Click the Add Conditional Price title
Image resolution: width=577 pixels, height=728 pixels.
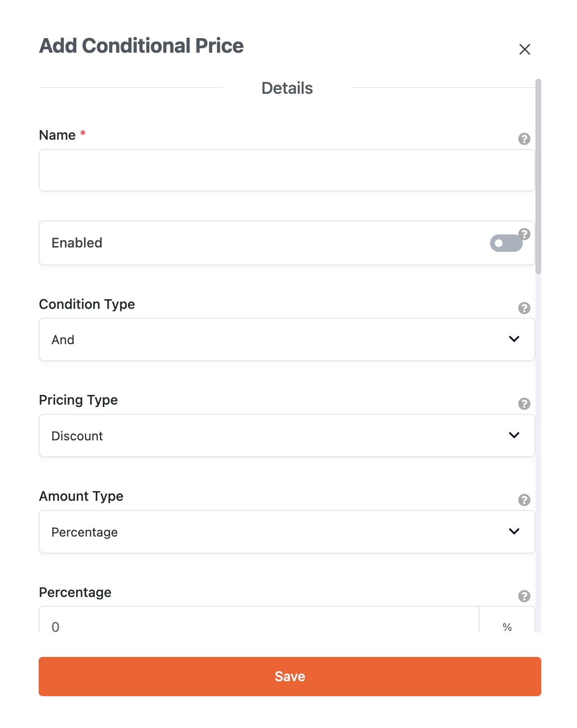(x=141, y=46)
